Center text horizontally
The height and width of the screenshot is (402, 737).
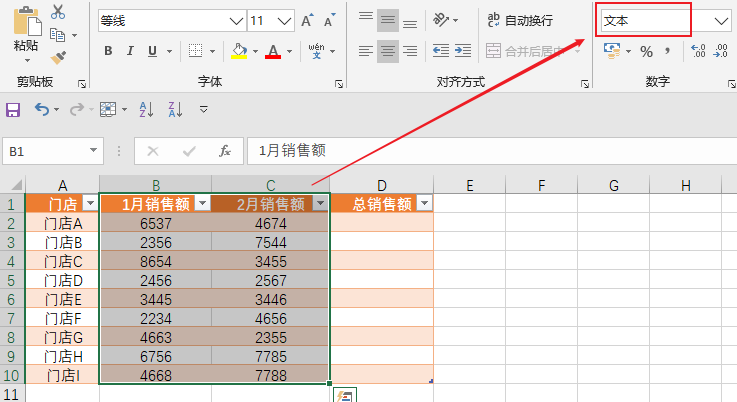[x=388, y=51]
